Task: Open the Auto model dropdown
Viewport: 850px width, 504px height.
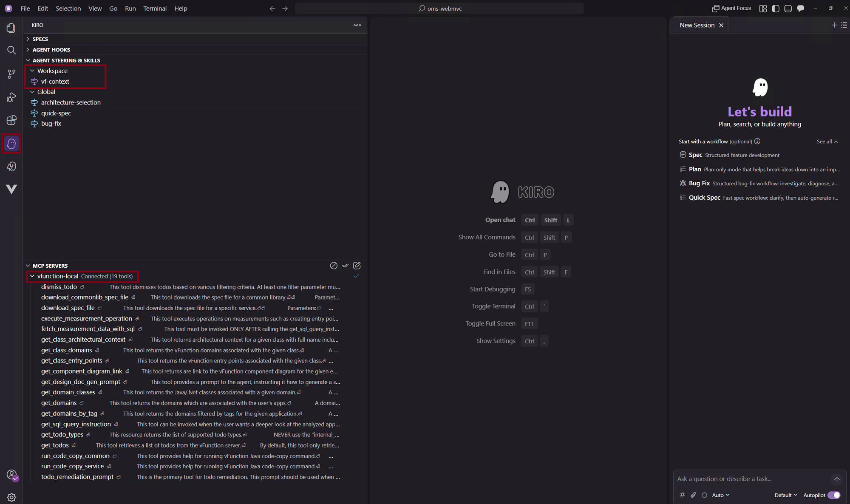Action: click(x=721, y=495)
